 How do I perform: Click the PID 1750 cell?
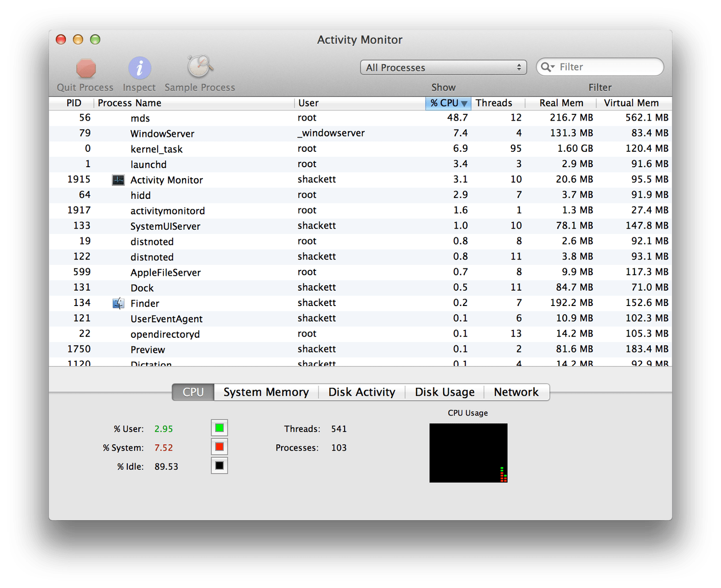point(79,349)
